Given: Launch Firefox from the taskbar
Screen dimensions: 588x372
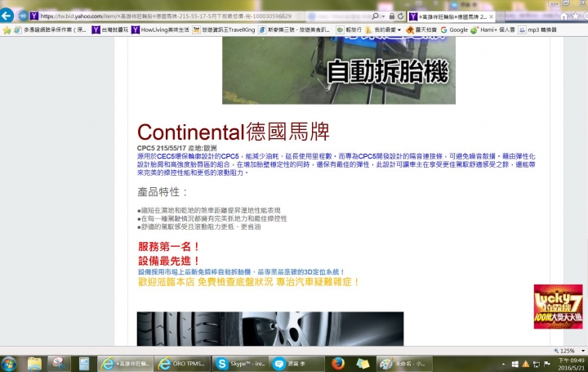Looking at the screenshot, I should click(338, 364).
